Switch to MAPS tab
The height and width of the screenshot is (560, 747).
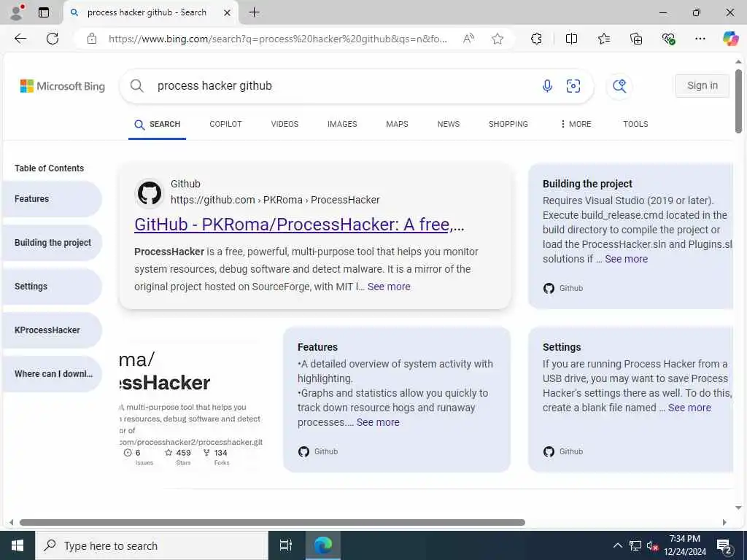(397, 124)
